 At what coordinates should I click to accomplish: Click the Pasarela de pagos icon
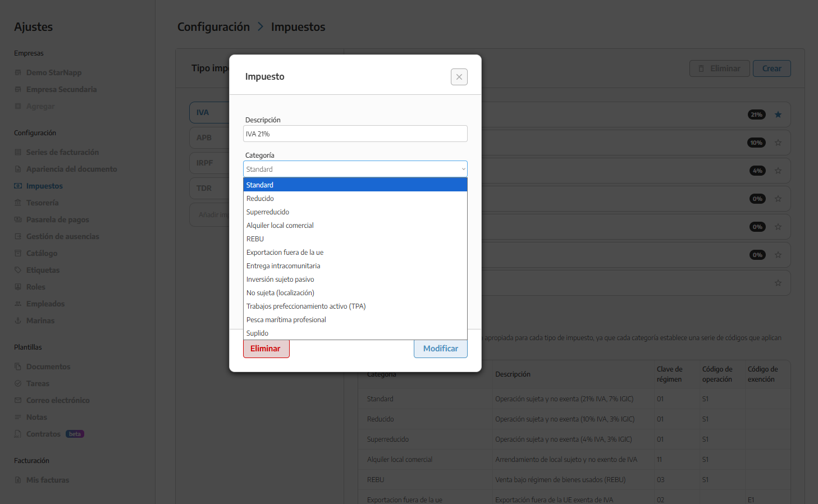(x=18, y=219)
